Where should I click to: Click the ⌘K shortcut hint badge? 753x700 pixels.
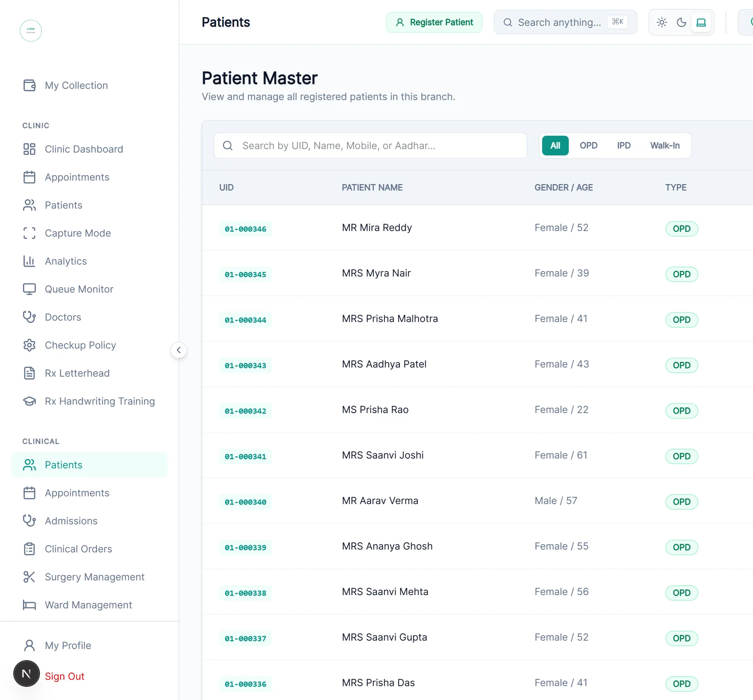[617, 22]
